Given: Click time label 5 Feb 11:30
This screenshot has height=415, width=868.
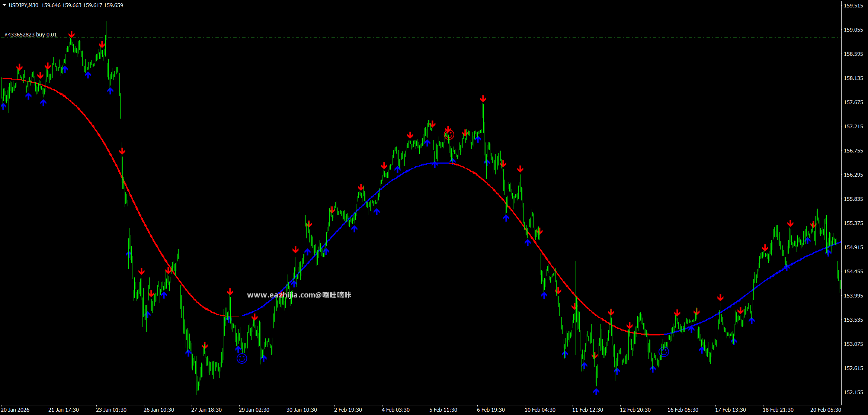Looking at the screenshot, I should (443, 410).
